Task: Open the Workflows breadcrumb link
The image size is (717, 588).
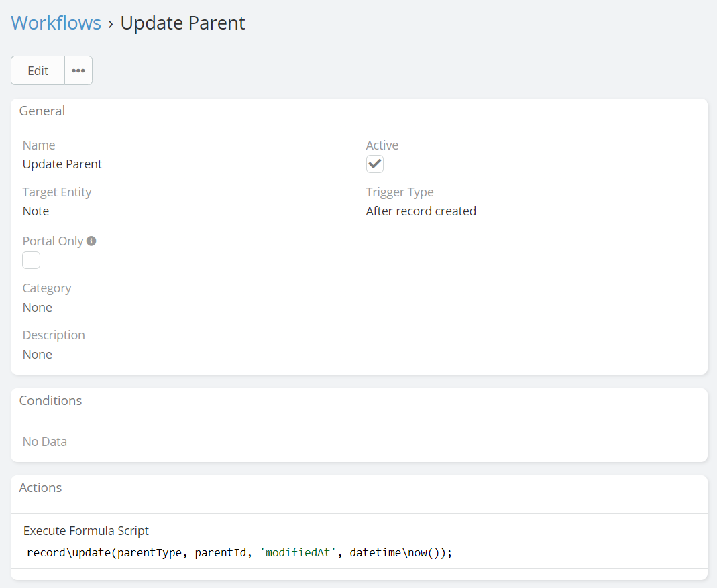Action: (56, 23)
